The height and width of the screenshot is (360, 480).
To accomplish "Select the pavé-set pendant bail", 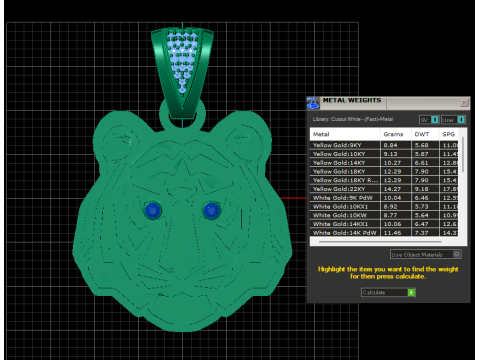I will click(182, 73).
